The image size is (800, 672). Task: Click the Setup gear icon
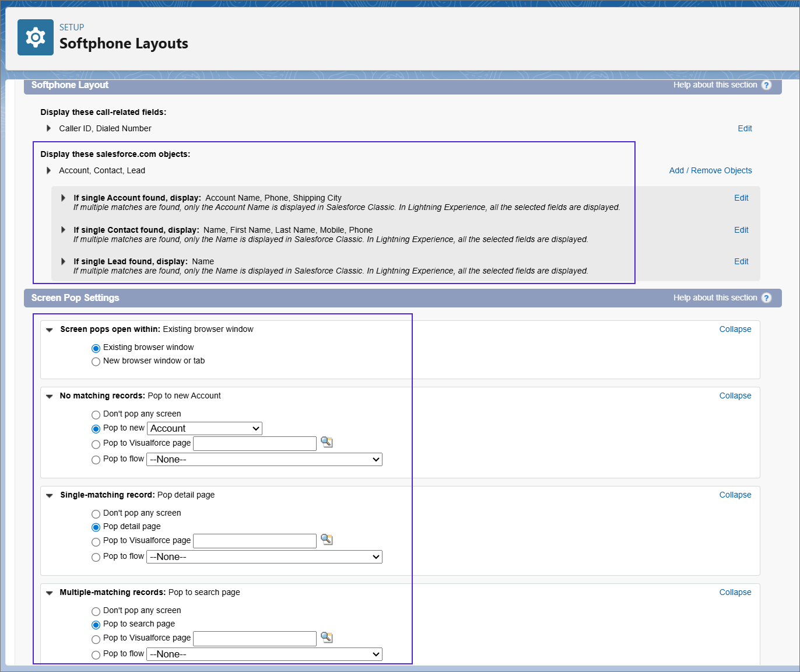tap(36, 37)
